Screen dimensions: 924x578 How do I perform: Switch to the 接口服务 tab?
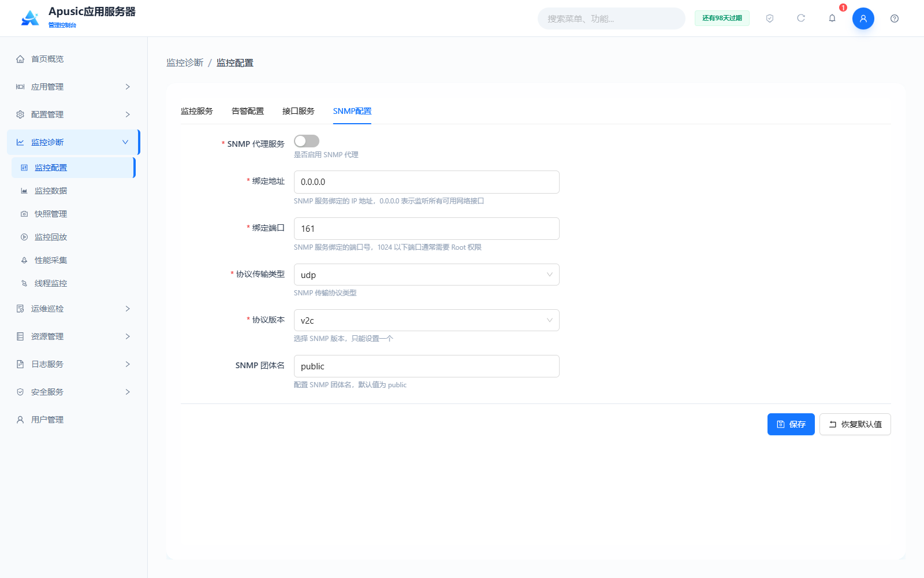[x=299, y=111]
